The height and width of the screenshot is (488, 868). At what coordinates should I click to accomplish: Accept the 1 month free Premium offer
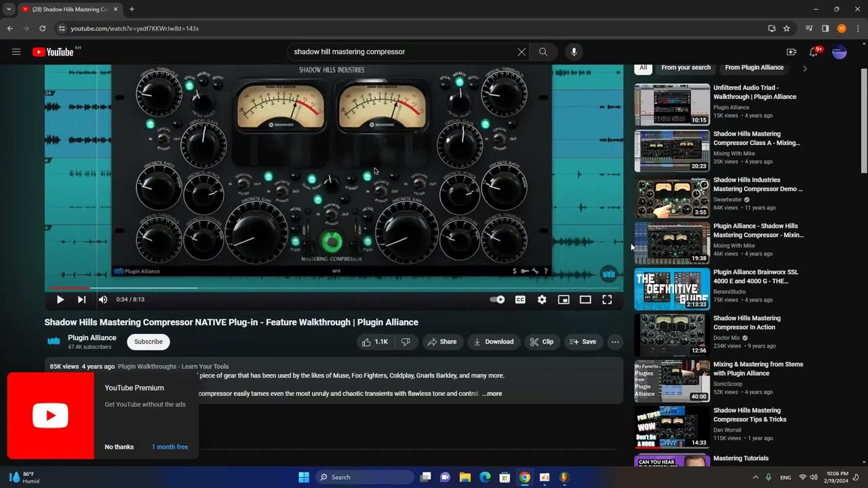[170, 447]
